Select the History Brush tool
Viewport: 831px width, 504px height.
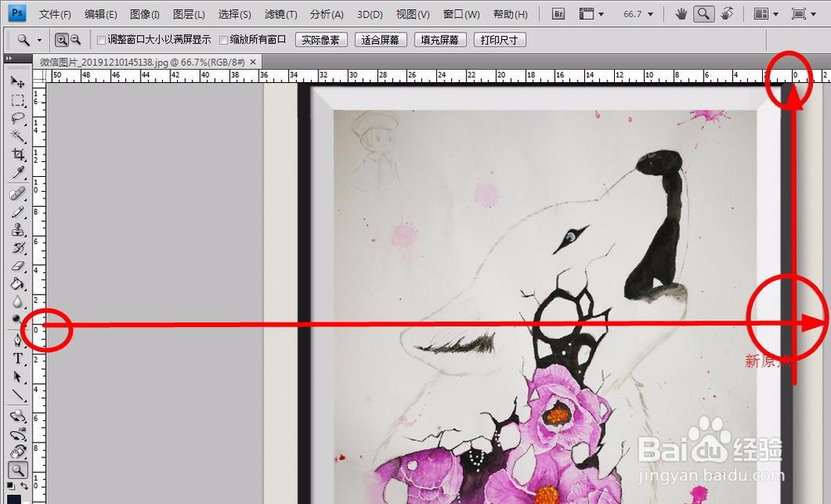pyautogui.click(x=17, y=247)
